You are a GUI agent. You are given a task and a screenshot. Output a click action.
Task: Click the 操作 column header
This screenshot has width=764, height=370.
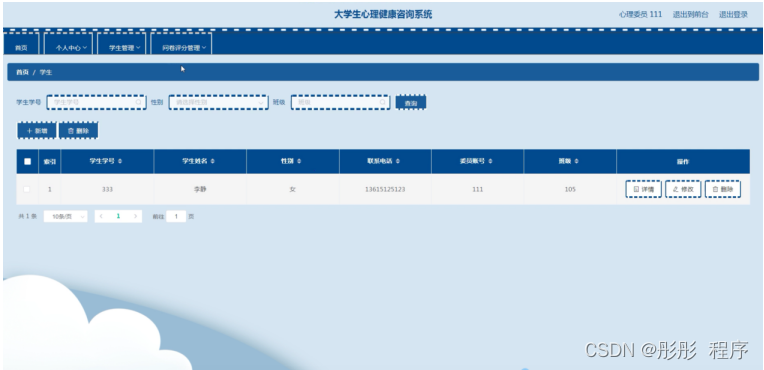click(x=683, y=161)
